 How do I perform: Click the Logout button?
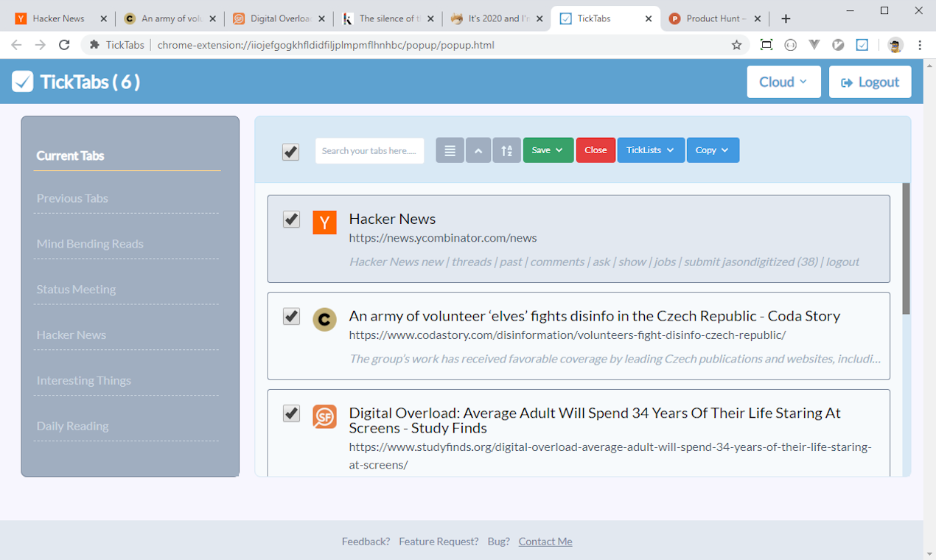pos(870,82)
